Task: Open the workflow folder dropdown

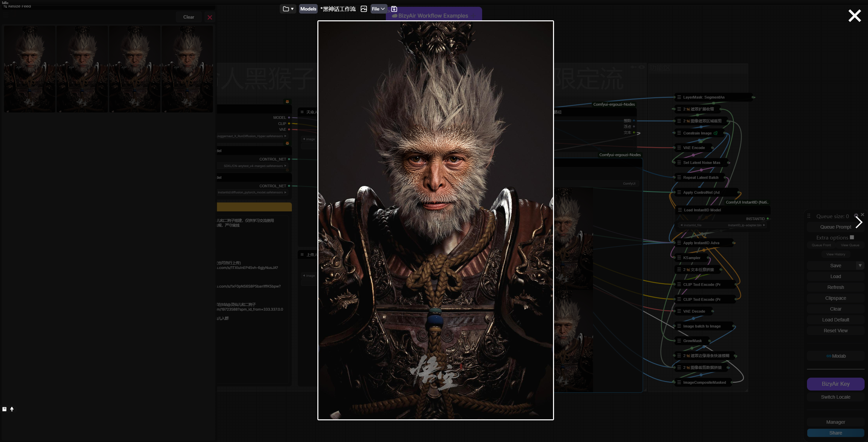Action: tap(288, 9)
